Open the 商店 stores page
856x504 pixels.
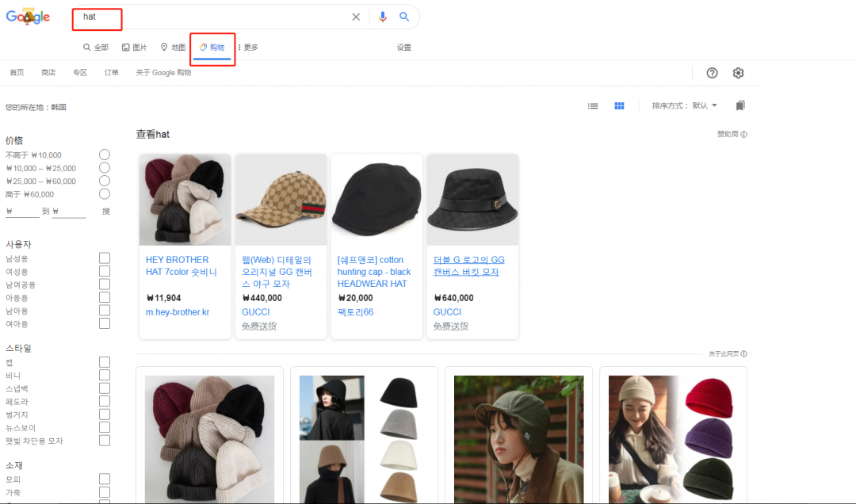48,73
